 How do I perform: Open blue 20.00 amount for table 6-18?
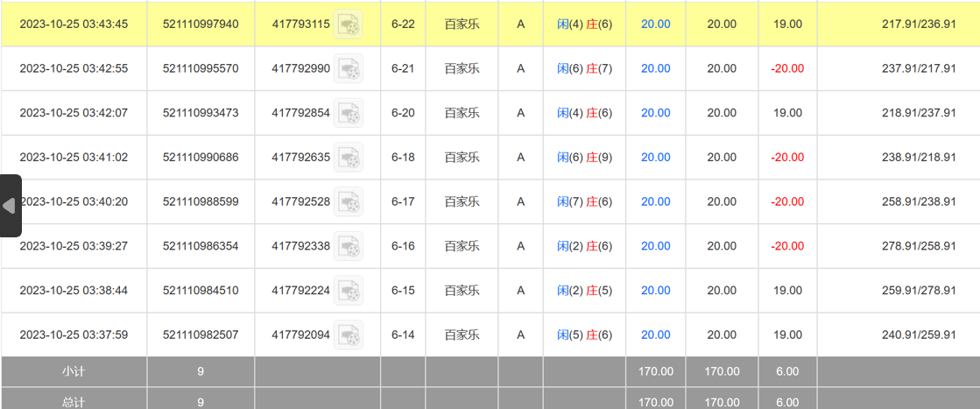pos(655,158)
